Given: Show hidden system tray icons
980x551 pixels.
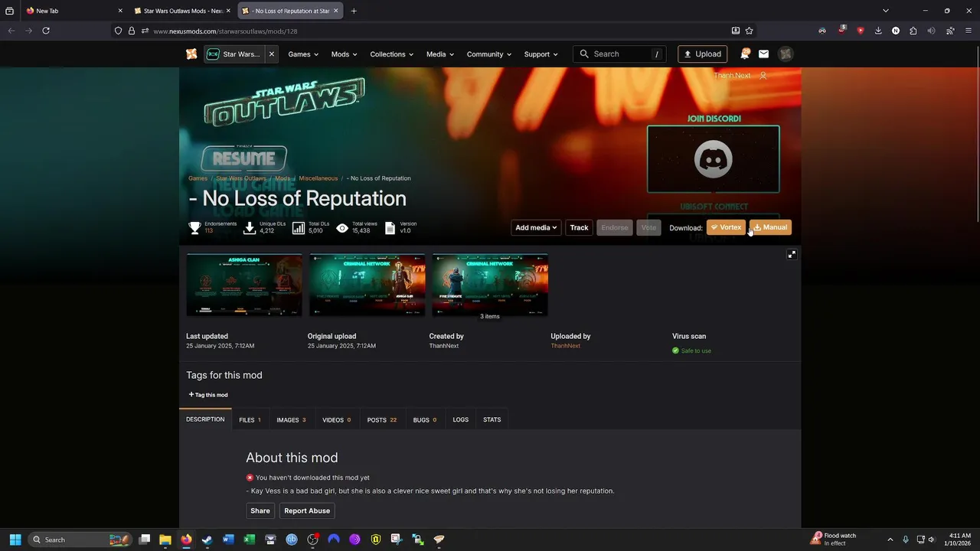Looking at the screenshot, I should [x=890, y=540].
